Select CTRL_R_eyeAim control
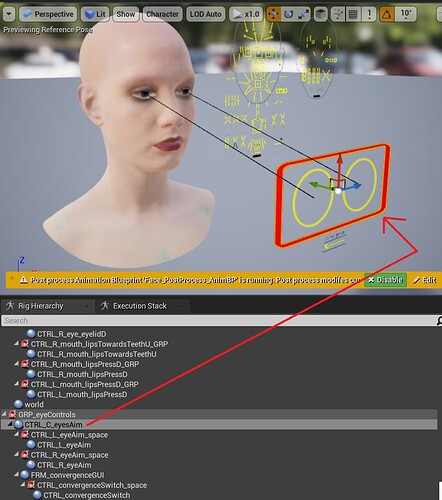The height and width of the screenshot is (500, 442). point(64,465)
